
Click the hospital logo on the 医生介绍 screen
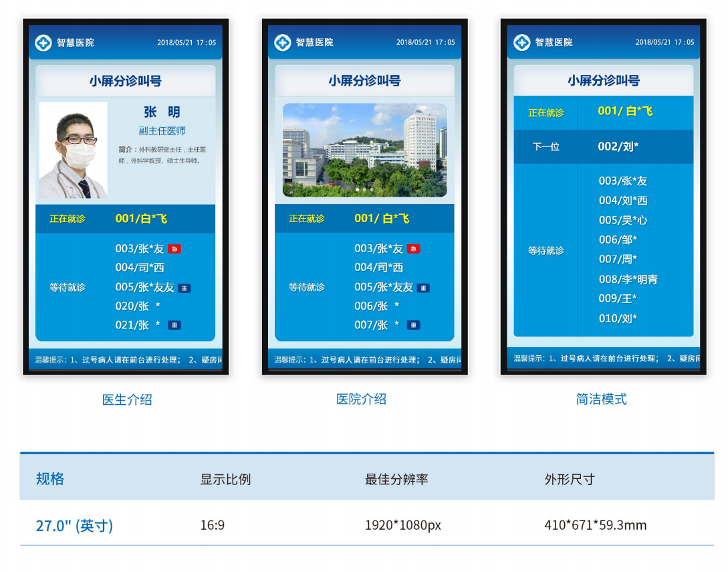43,43
